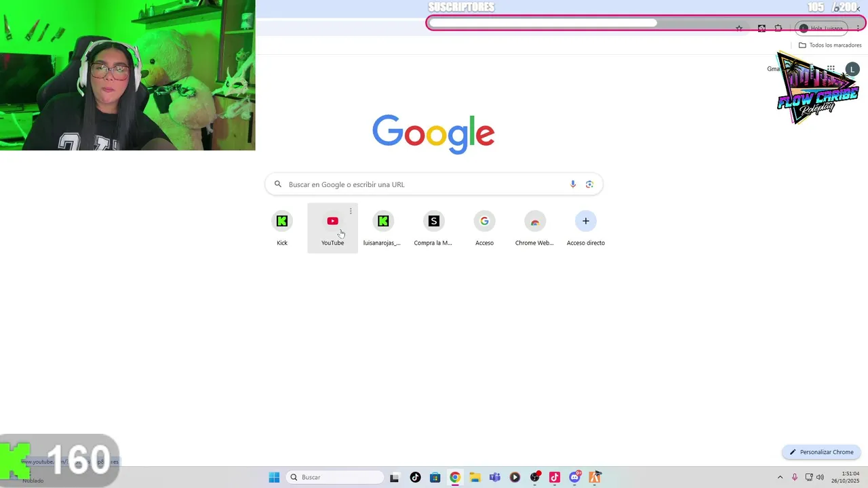This screenshot has width=868, height=488.
Task: Open the Hola, Luisana profile chip
Action: pos(821,28)
